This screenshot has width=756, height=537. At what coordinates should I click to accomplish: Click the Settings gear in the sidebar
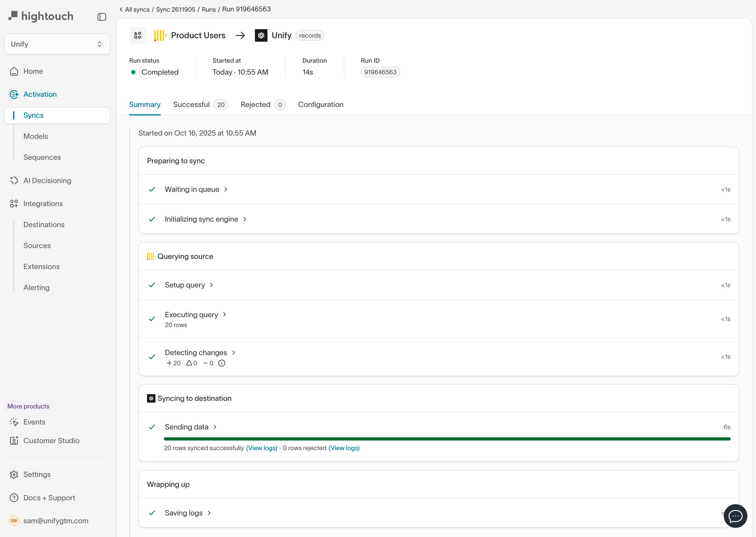point(14,475)
